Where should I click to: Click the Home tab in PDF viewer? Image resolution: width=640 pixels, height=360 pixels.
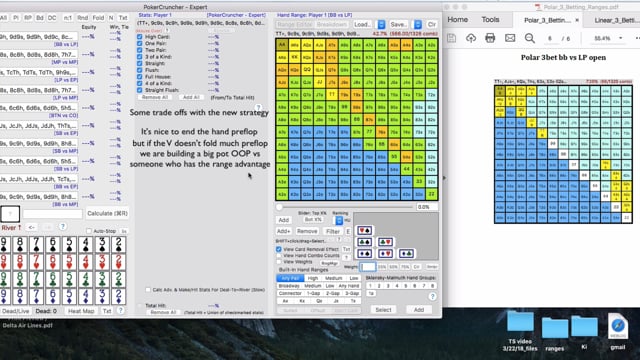[x=458, y=20]
